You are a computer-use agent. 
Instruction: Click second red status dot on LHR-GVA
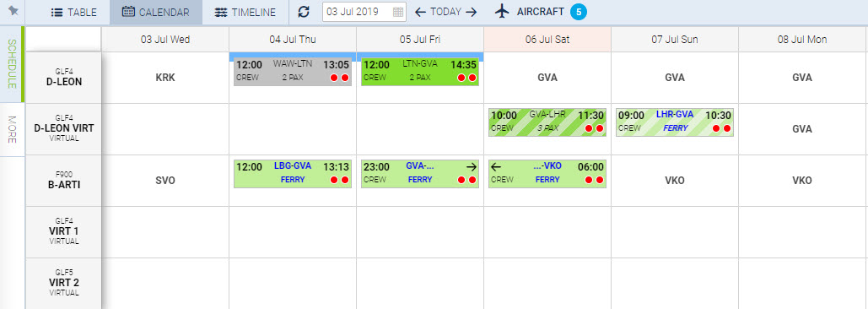pos(727,128)
